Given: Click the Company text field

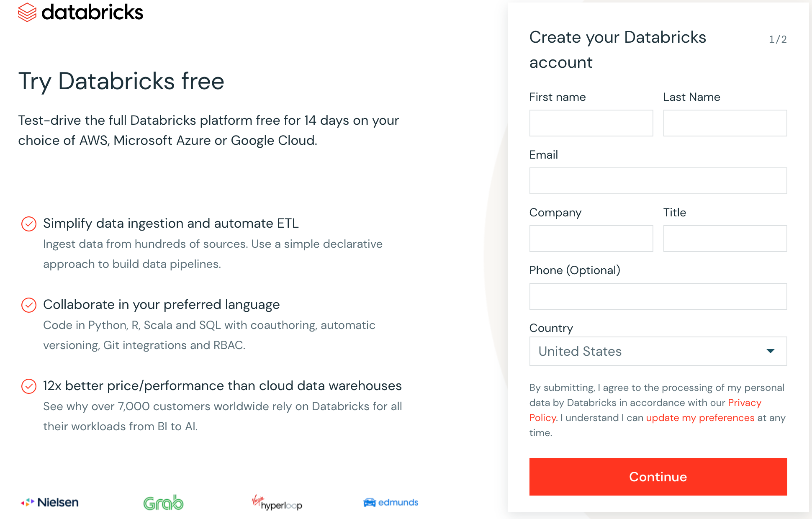Looking at the screenshot, I should click(591, 239).
